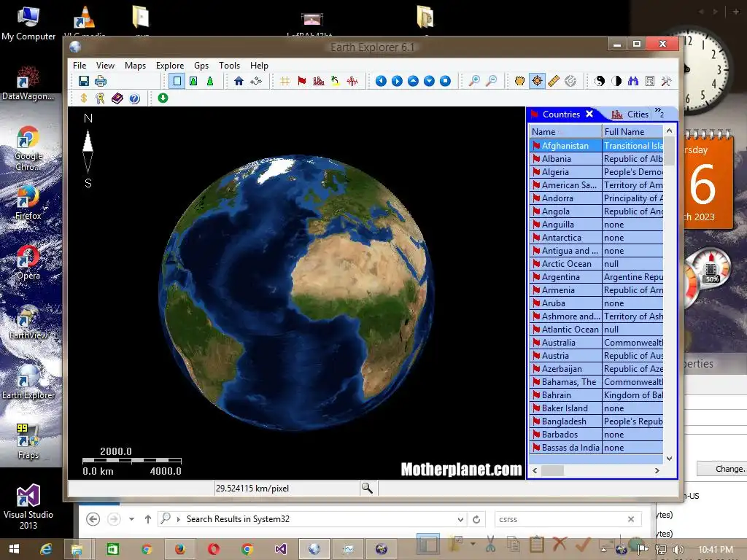The image size is (747, 560).
Task: Select the flat rectangle map view icon
Action: [177, 81]
